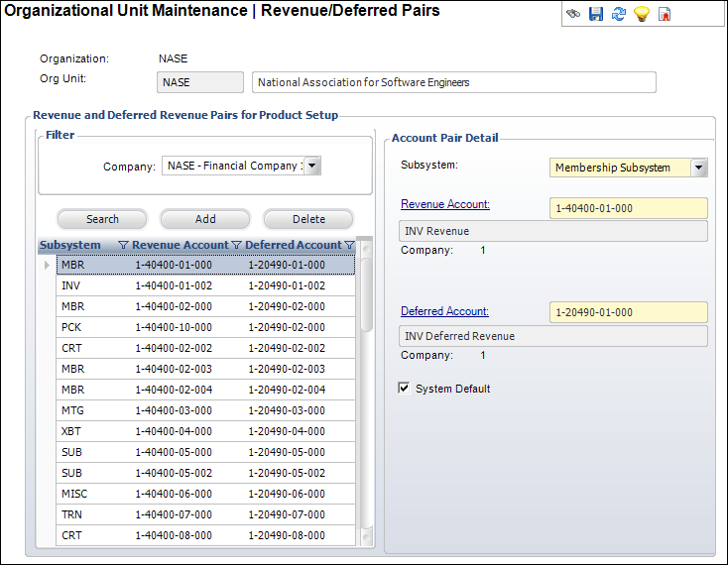Click the INV Revenue description field

pos(553,231)
